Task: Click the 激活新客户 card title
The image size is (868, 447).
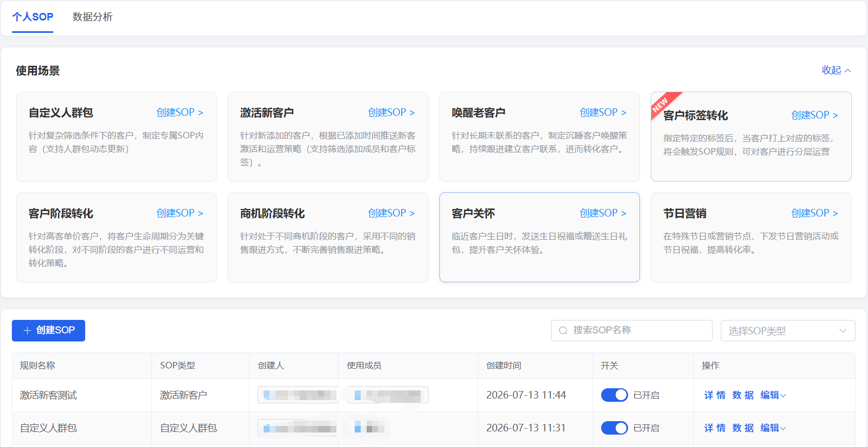Action: (x=267, y=113)
